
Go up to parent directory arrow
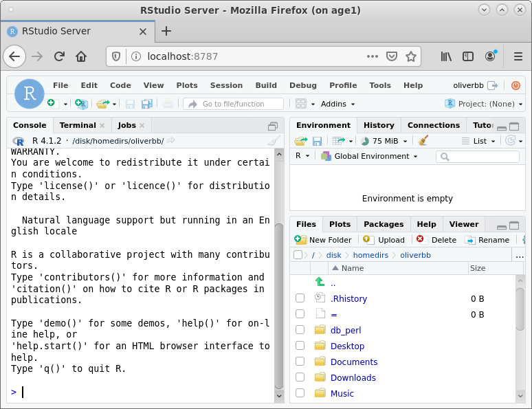coord(320,283)
